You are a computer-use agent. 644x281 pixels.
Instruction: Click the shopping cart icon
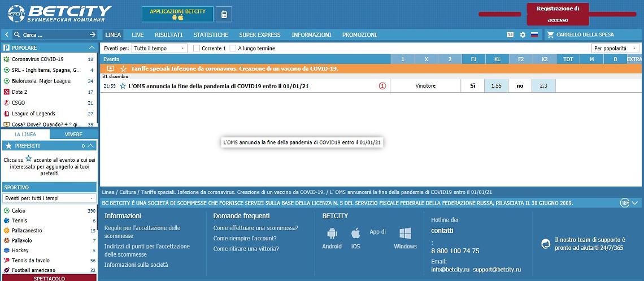(x=550, y=35)
